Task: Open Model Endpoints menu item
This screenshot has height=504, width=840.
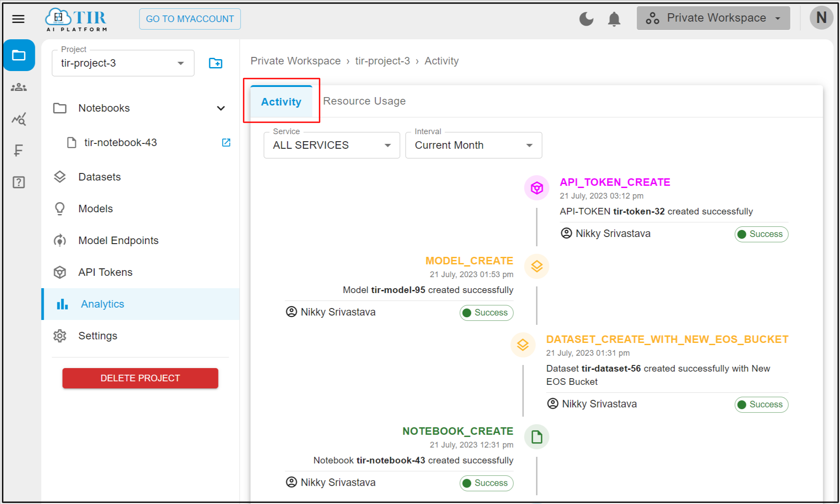Action: 118,241
